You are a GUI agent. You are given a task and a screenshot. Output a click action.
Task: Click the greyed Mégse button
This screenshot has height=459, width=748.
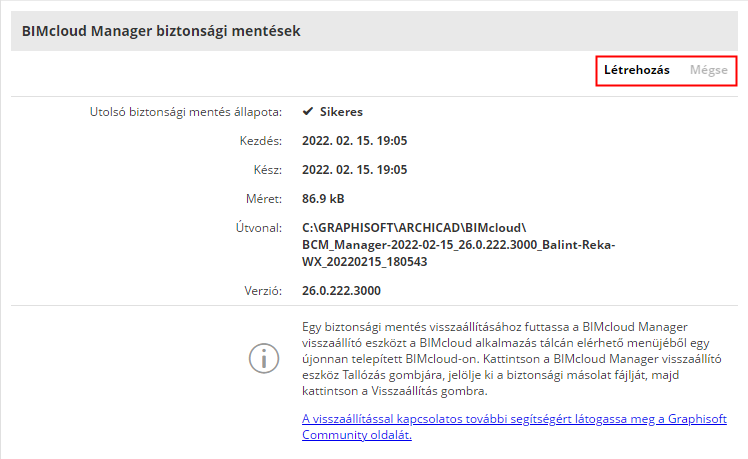point(708,70)
